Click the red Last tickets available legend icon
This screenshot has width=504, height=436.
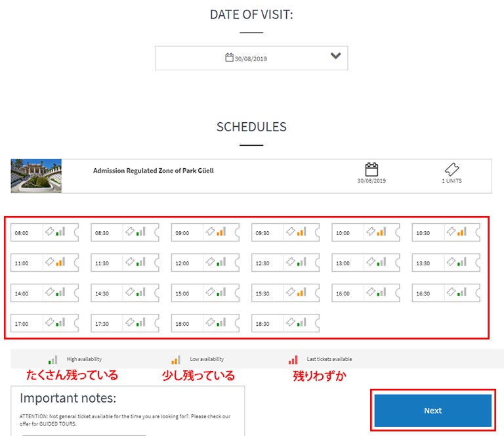click(x=293, y=360)
